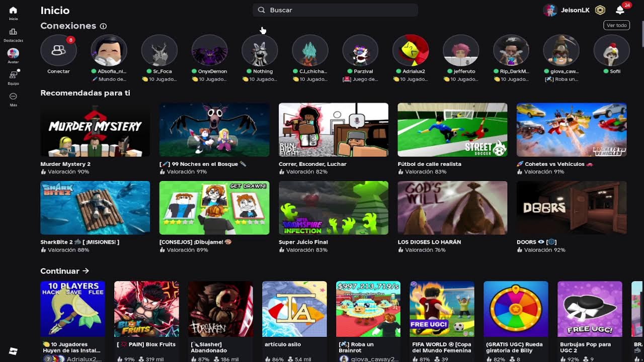Open OnyxDemon friend avatar

(209, 50)
